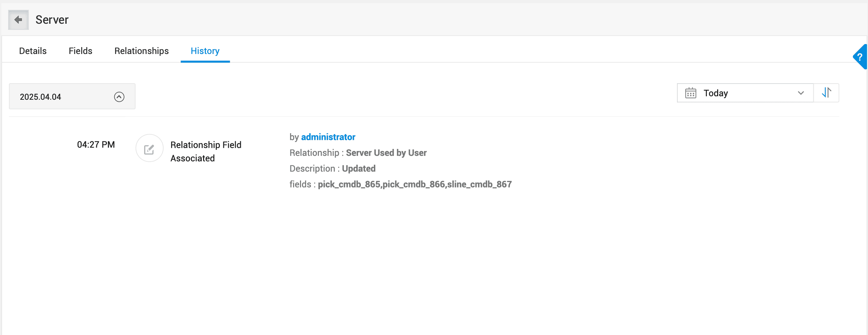Click the back arrow button
868x335 pixels.
coord(18,20)
